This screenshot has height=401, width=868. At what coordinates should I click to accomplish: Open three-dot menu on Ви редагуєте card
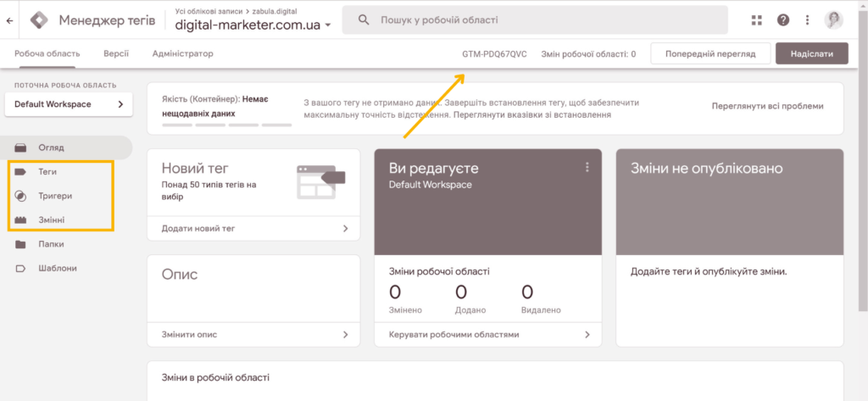pyautogui.click(x=587, y=167)
